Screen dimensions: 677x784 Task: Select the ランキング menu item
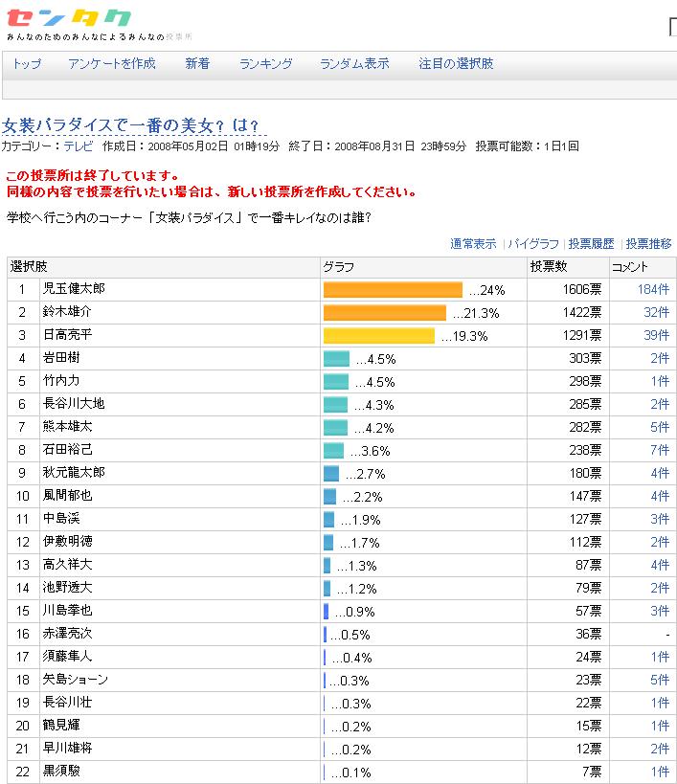click(x=266, y=64)
